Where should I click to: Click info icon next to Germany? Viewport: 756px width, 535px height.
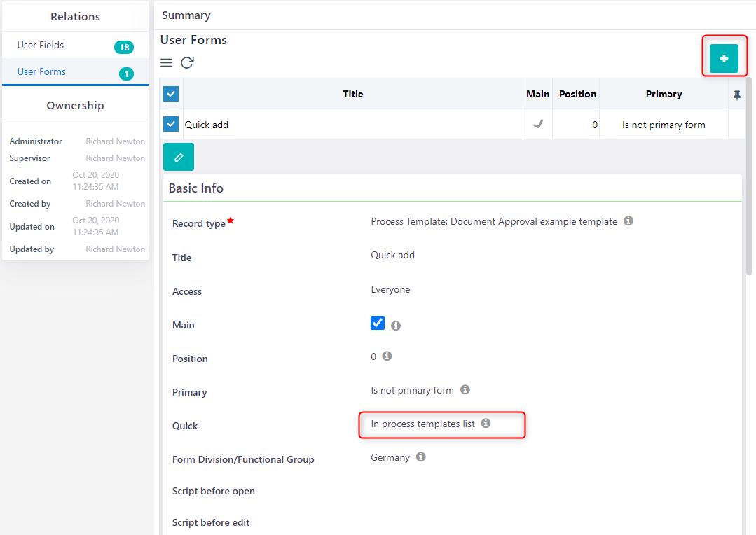[x=421, y=457]
